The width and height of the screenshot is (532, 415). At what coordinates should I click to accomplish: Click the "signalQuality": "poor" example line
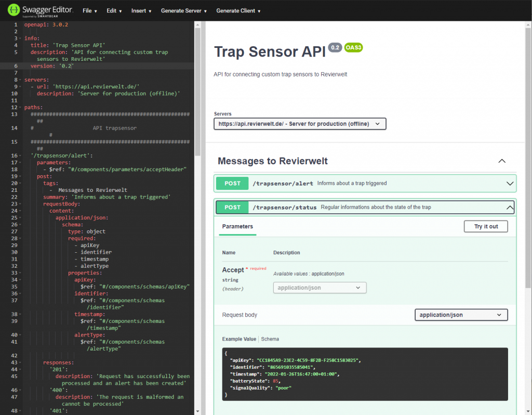point(261,388)
